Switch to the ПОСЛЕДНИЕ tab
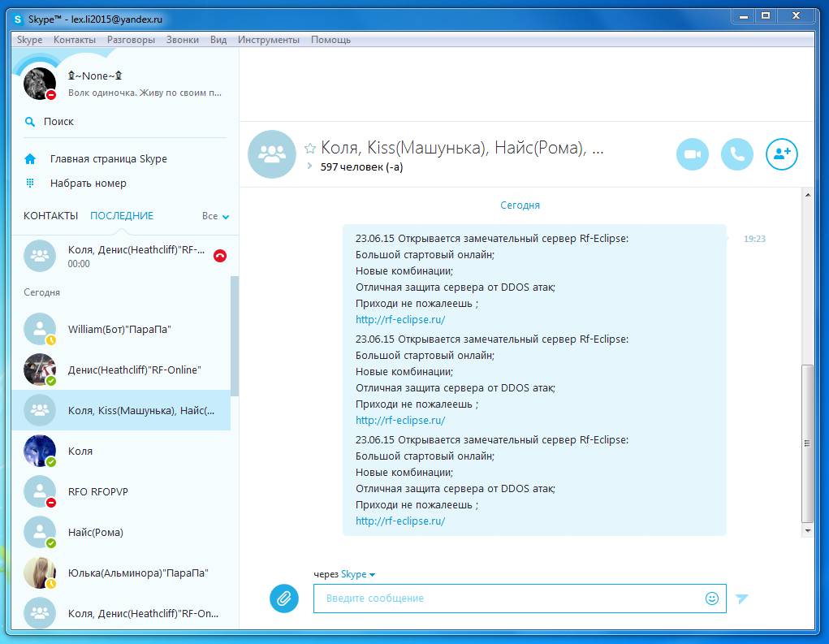The image size is (829, 644). pos(122,216)
